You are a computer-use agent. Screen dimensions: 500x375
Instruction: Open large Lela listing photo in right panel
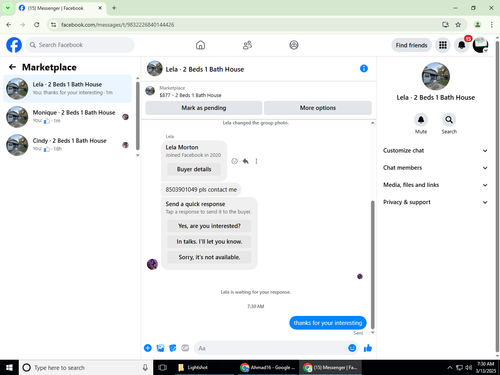point(435,76)
